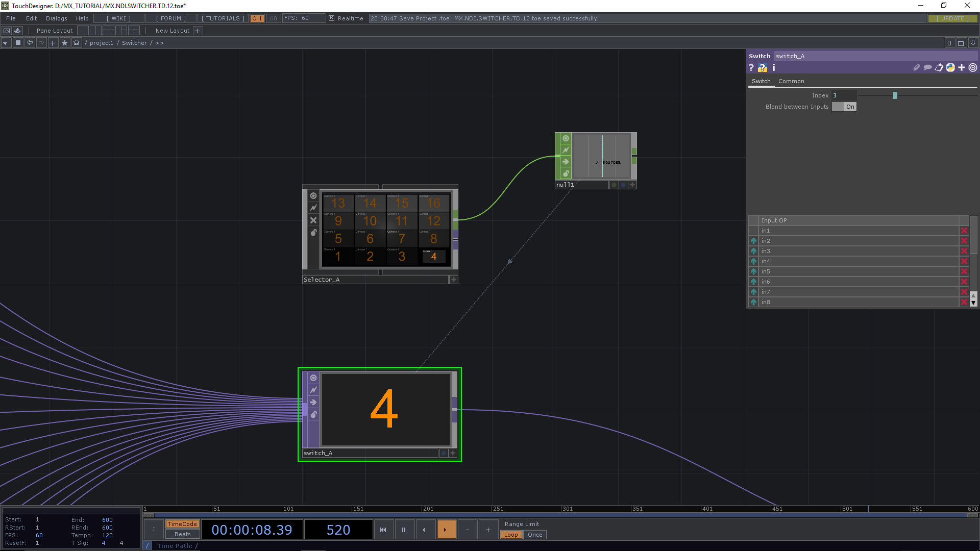
Task: Click the viewer flag on null1 node
Action: [566, 138]
